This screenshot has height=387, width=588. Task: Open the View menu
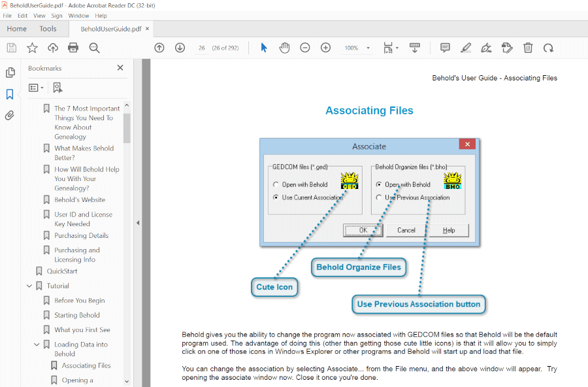tap(39, 16)
